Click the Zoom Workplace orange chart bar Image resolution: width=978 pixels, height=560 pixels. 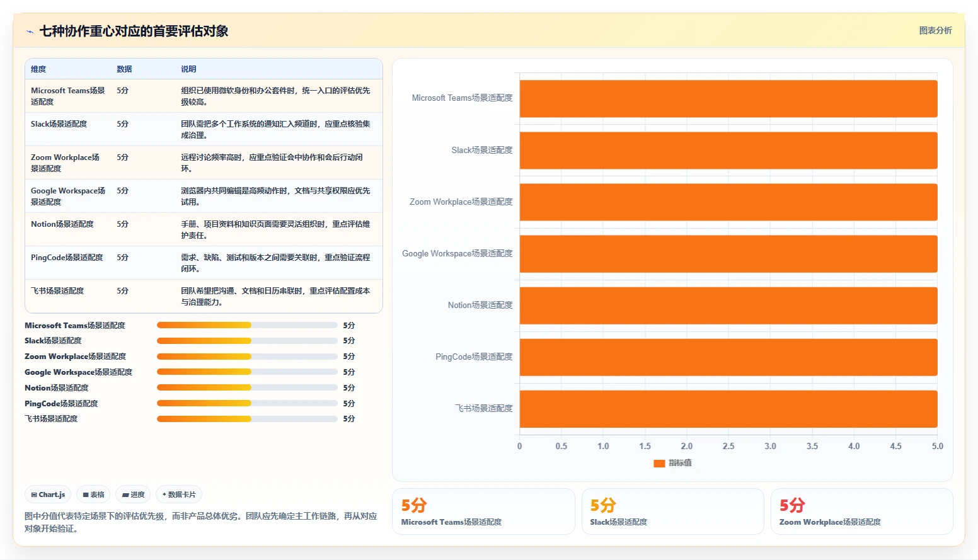click(728, 202)
